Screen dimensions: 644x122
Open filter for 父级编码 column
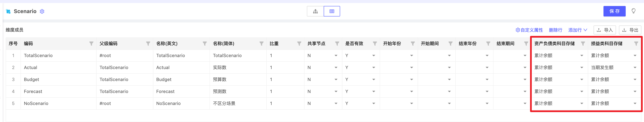pyautogui.click(x=148, y=44)
